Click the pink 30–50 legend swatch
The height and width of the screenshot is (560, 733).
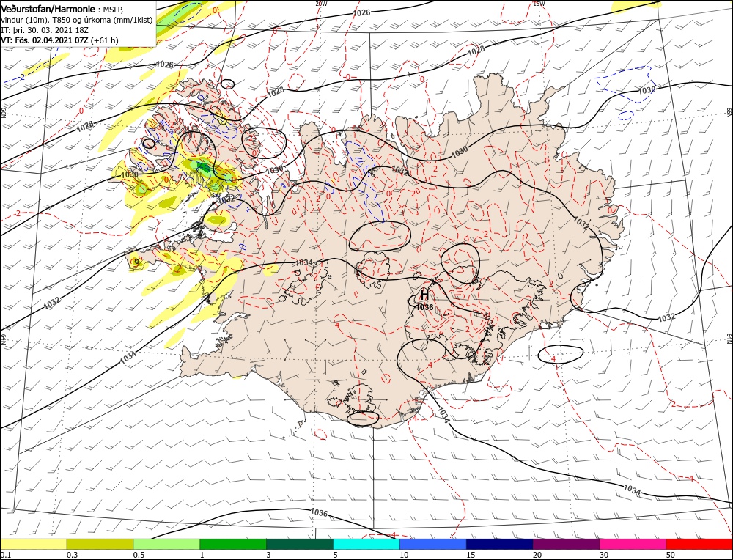click(633, 544)
